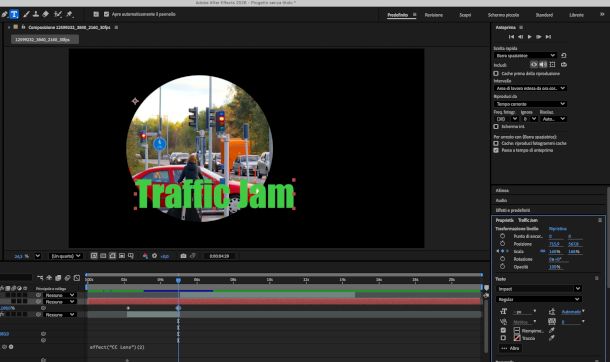Screen dimensions: 610x362
Task: Select the Eraser tool
Action: (x=46, y=14)
